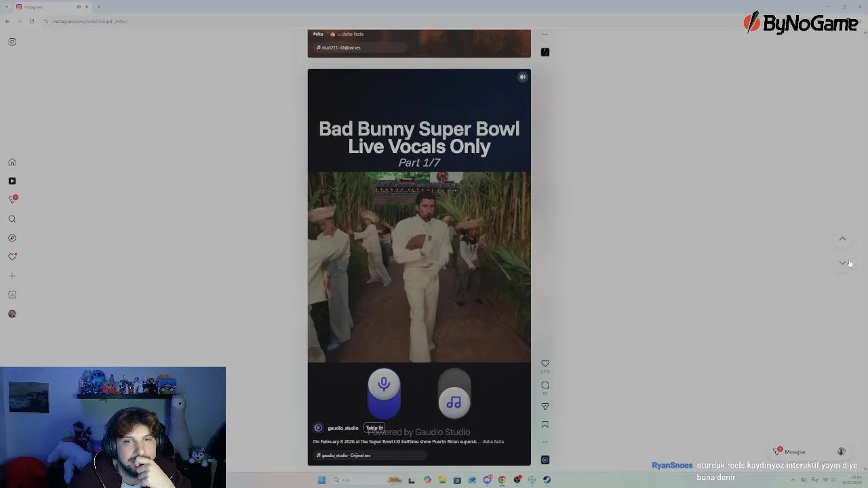Open gaudio_studio avatar on reel
The height and width of the screenshot is (488, 868).
[318, 428]
